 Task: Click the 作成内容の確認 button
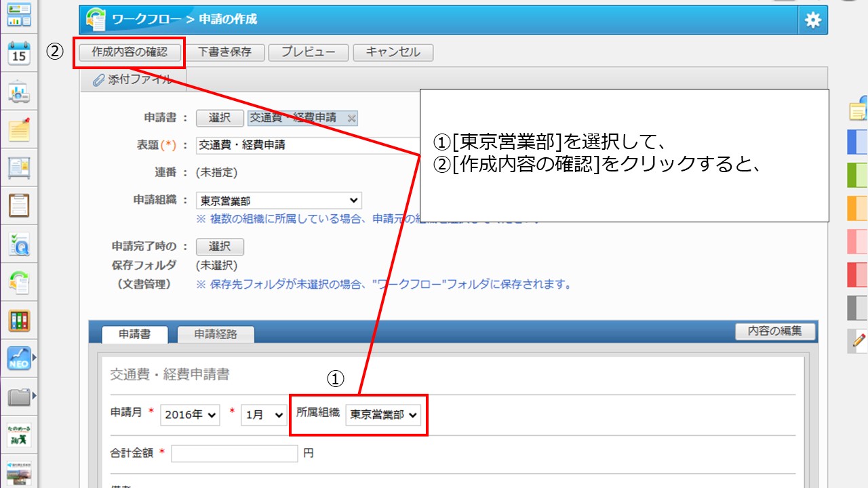coord(129,52)
